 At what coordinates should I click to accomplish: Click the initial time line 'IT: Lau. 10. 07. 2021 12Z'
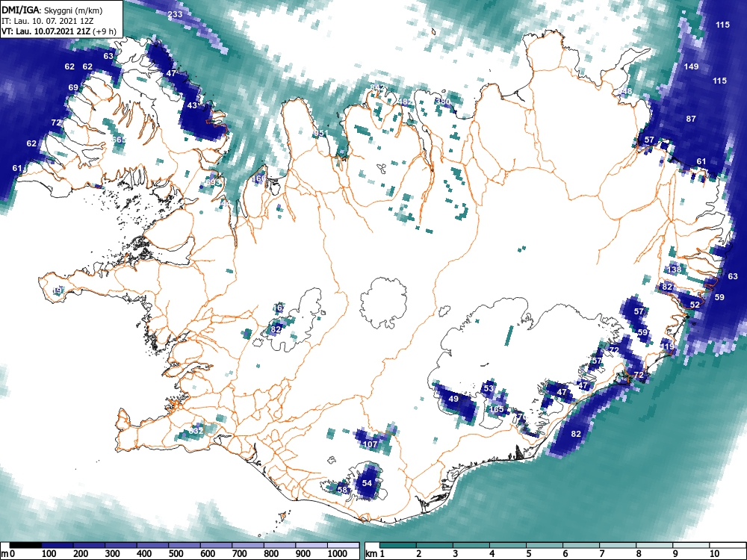click(49, 21)
